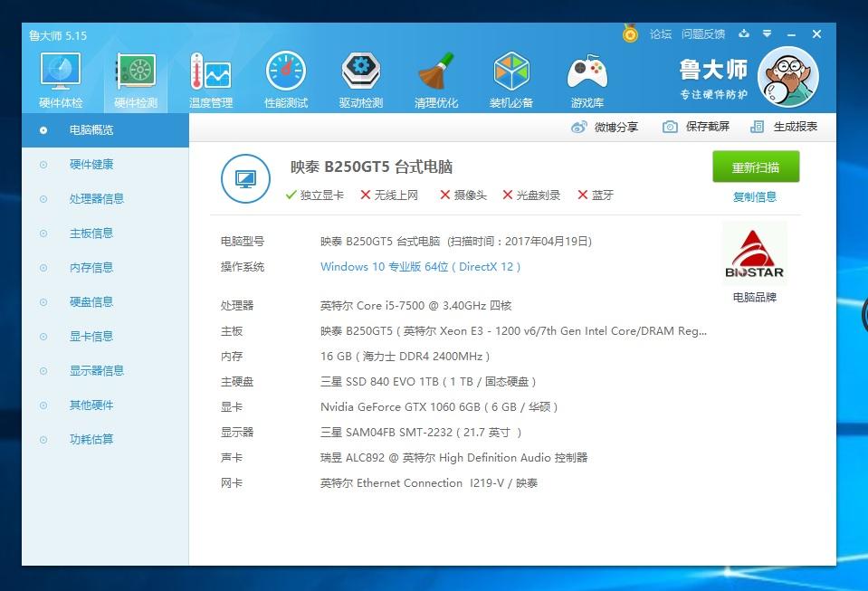
Task: Click 微博分享 share text
Action: [x=616, y=128]
